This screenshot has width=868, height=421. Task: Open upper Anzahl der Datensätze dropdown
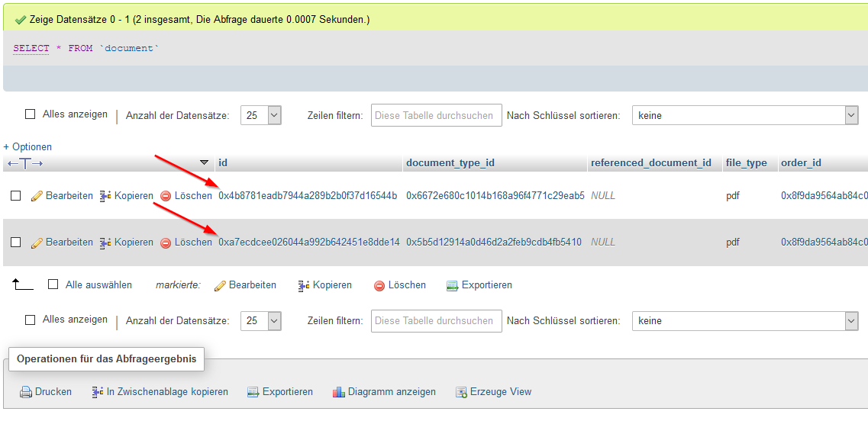[261, 116]
